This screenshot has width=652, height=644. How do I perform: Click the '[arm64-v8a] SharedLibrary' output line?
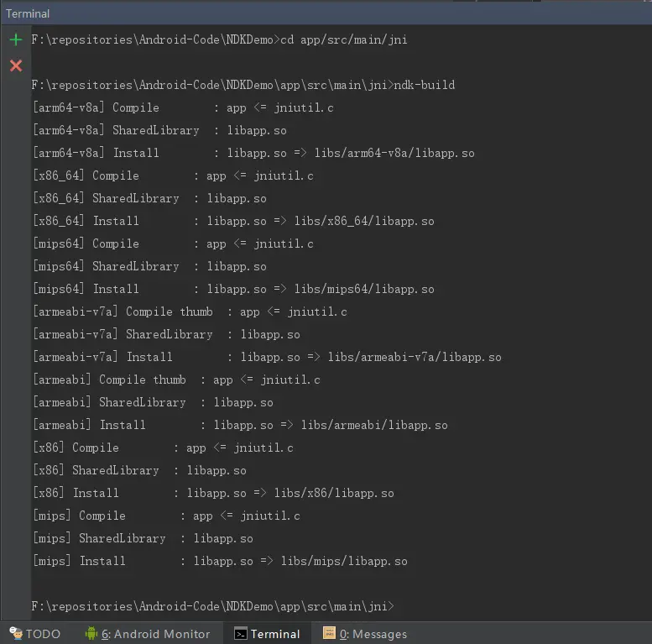coord(159,131)
